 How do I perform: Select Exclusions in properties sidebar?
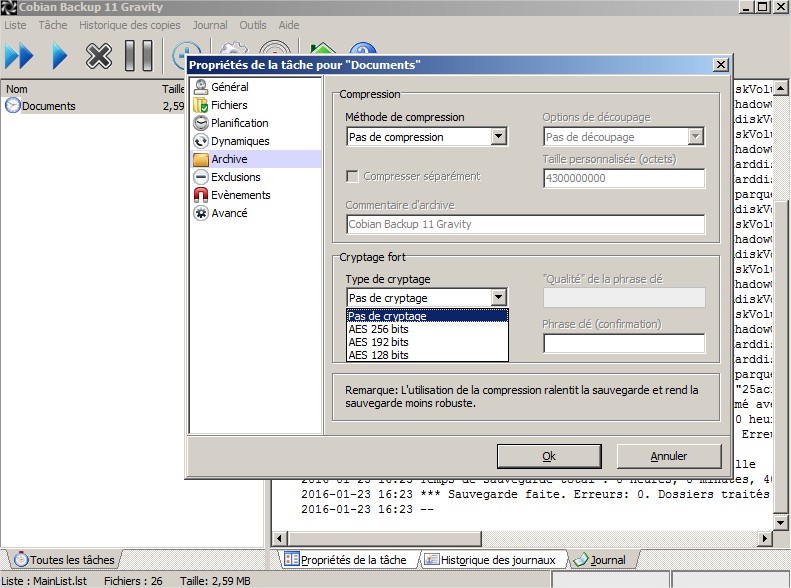tap(236, 177)
